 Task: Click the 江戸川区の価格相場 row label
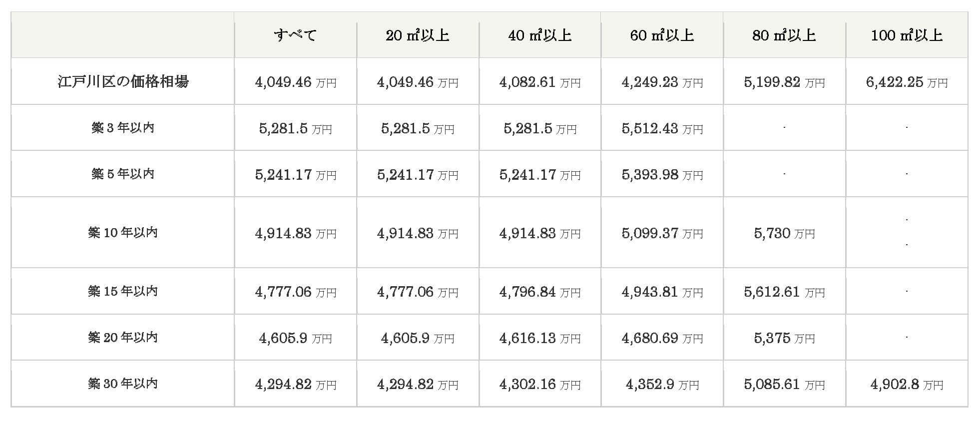(123, 81)
